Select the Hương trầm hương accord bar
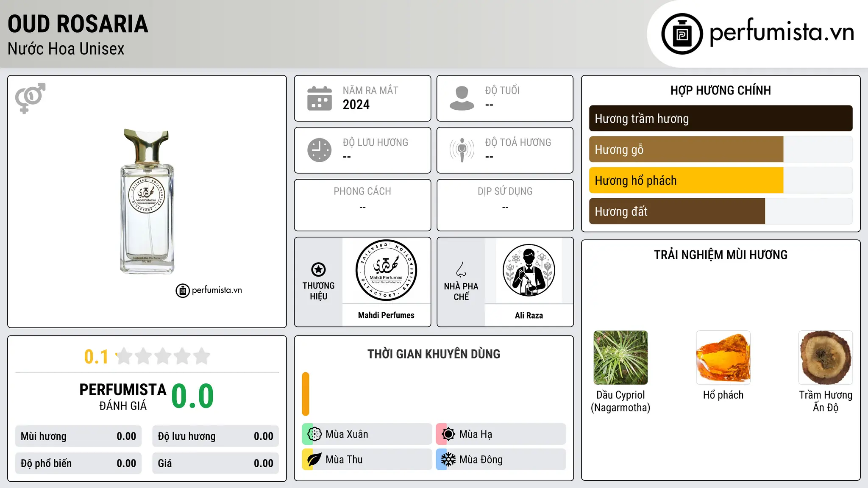Screen dimensions: 868x488 pos(721,118)
